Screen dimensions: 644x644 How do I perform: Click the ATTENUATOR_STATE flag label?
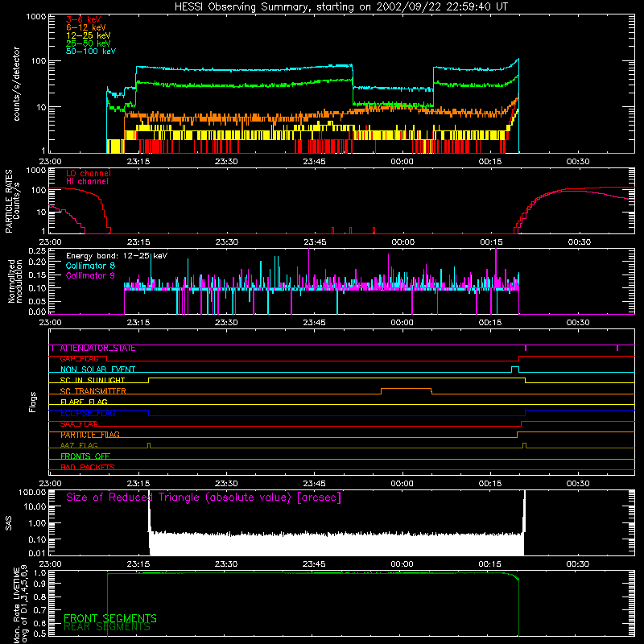point(97,349)
